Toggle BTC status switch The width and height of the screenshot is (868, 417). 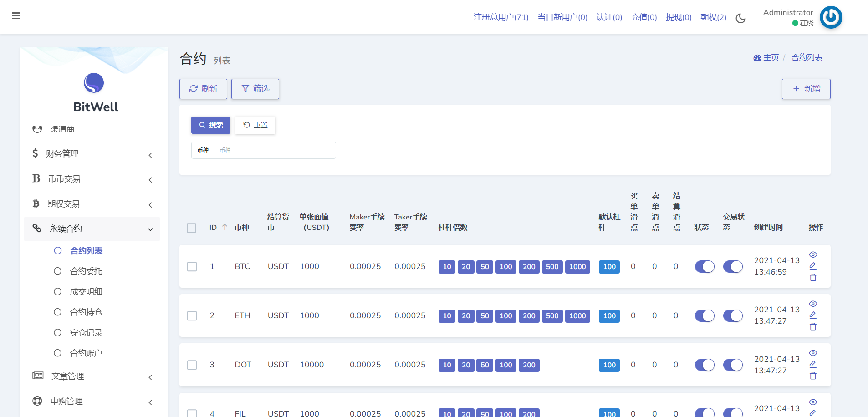705,266
